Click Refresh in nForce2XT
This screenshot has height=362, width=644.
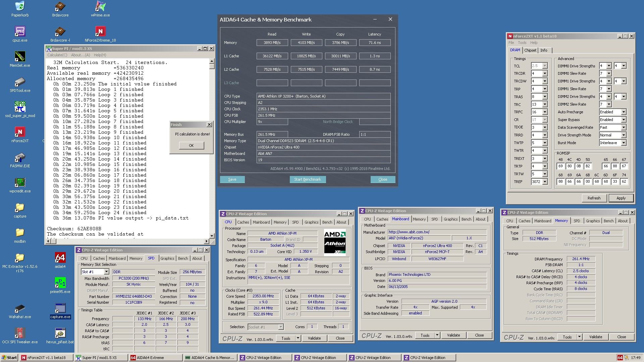[594, 198]
